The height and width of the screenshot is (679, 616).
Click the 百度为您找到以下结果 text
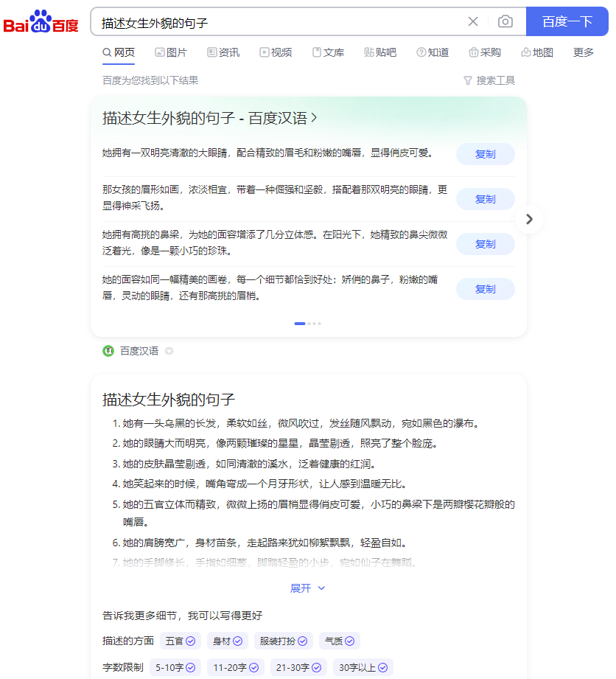(x=150, y=80)
